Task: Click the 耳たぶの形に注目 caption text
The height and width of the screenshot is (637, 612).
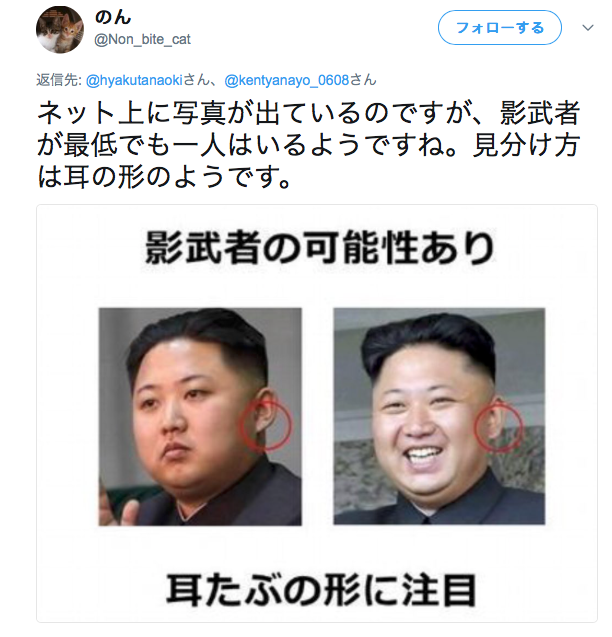Action: coord(321,589)
